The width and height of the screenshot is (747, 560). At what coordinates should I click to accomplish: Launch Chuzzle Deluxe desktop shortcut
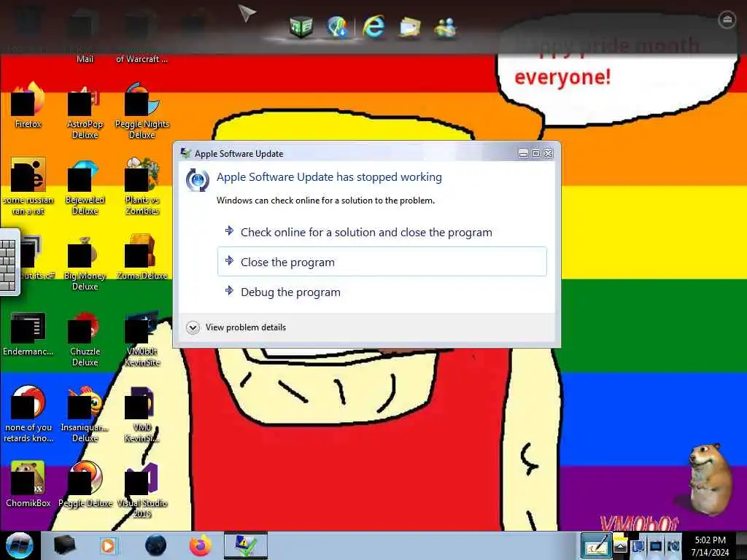click(85, 339)
